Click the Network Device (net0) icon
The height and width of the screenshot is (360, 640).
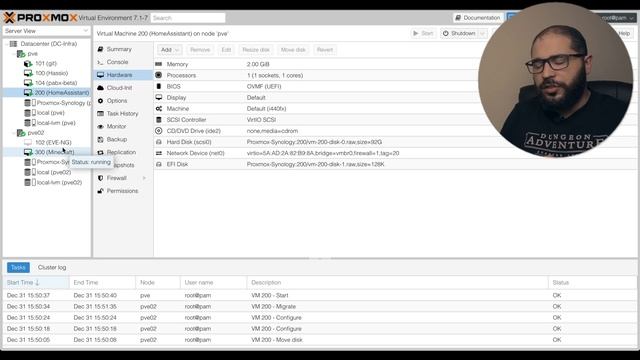[x=159, y=153]
